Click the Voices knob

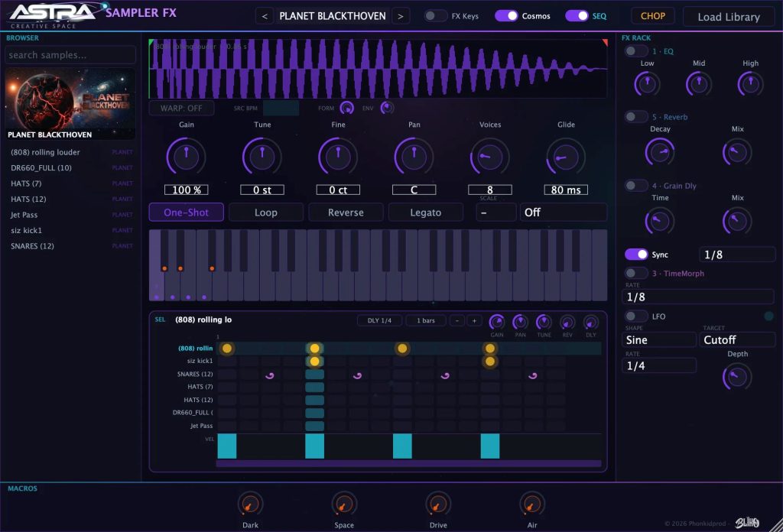[490, 157]
